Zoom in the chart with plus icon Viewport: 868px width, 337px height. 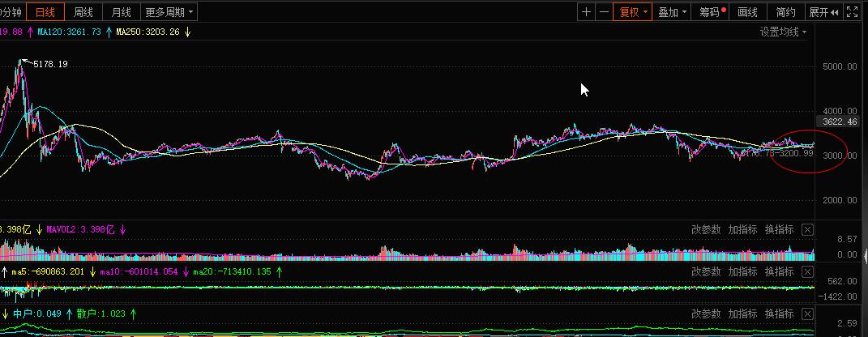pos(586,11)
